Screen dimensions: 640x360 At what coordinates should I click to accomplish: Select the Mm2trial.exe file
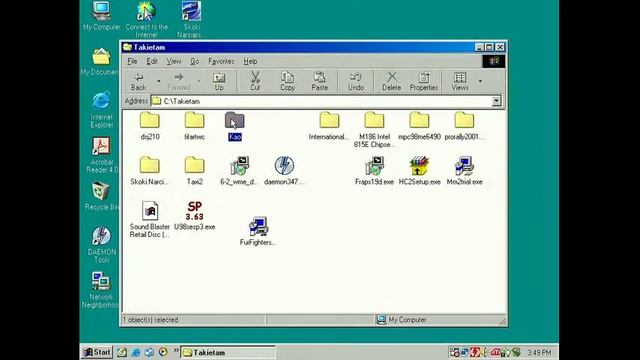464,171
